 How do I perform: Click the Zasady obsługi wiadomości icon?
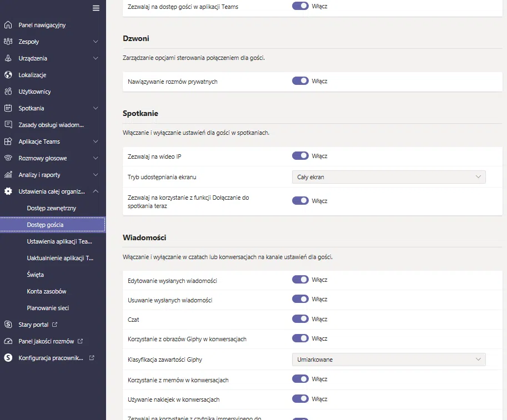(8, 125)
